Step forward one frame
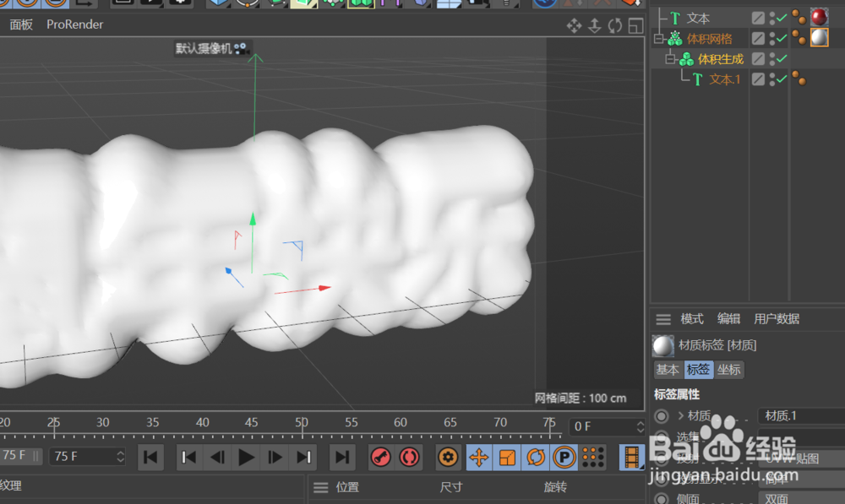845x504 pixels. [x=275, y=458]
